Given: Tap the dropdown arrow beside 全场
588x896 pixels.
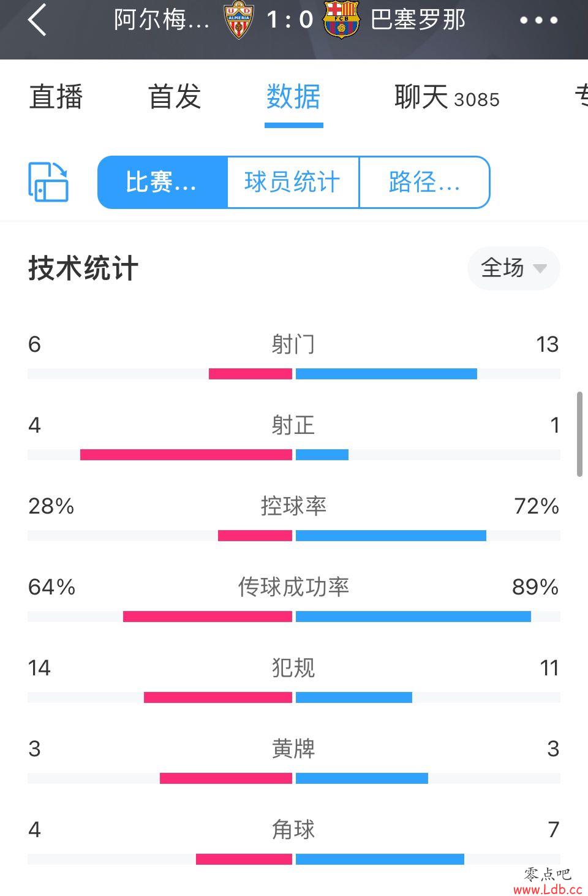Looking at the screenshot, I should 540,268.
